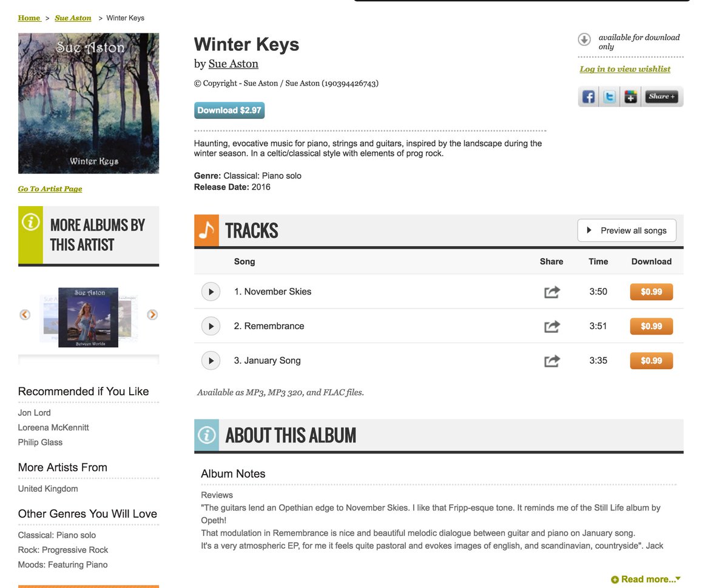This screenshot has height=588, width=728.
Task: Click the Google plus bookmark icon
Action: (631, 96)
